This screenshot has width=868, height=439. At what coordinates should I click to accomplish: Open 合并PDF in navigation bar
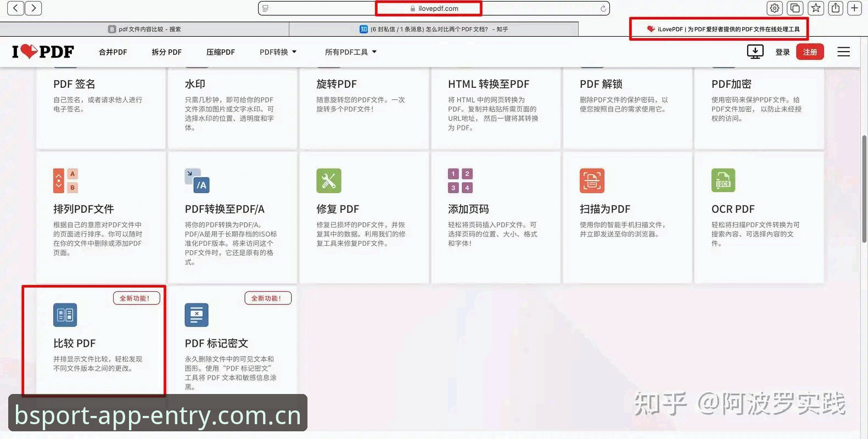click(x=113, y=52)
